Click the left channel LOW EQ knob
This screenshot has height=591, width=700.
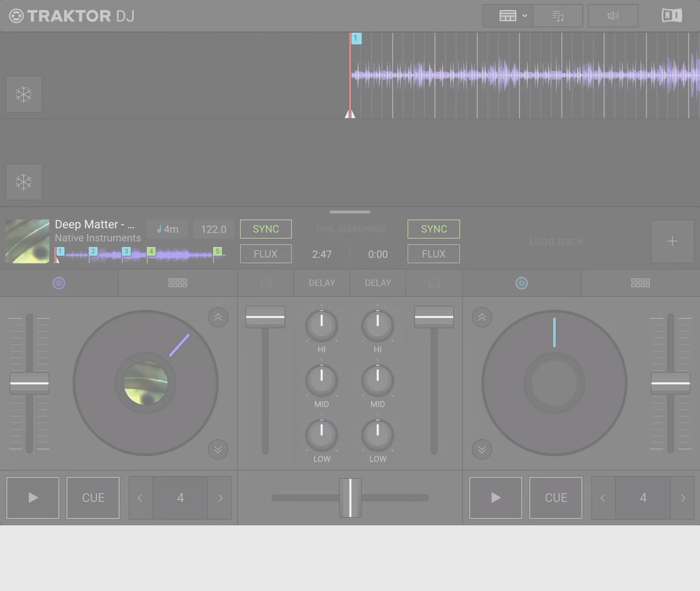(x=322, y=435)
